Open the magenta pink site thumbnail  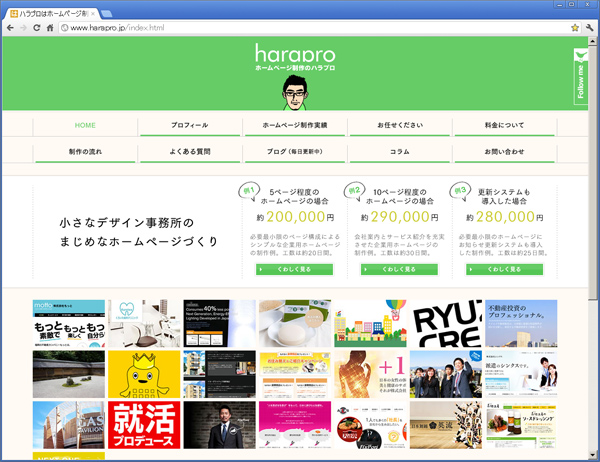295,425
